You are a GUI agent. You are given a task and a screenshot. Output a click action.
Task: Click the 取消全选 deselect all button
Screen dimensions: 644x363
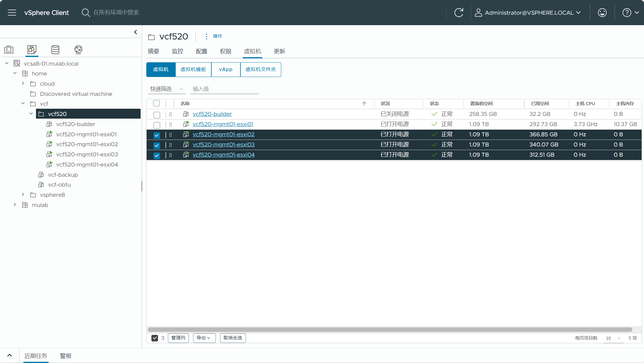coord(233,338)
